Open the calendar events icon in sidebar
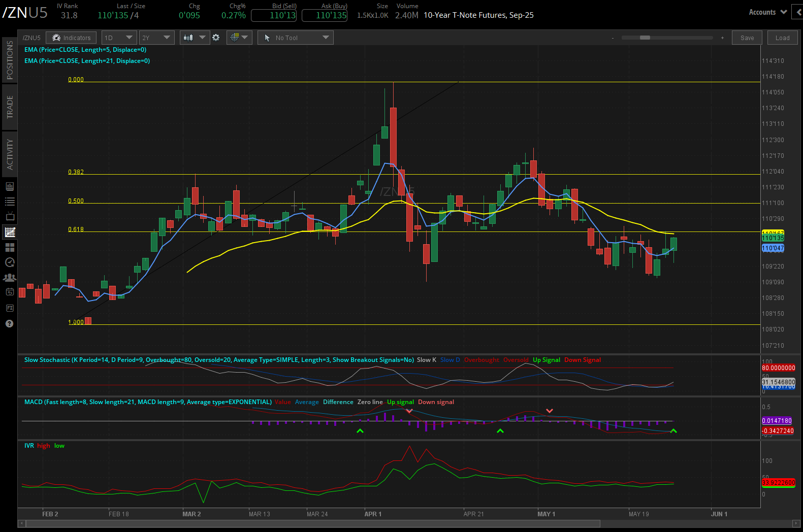This screenshot has width=803, height=532. coord(10,292)
